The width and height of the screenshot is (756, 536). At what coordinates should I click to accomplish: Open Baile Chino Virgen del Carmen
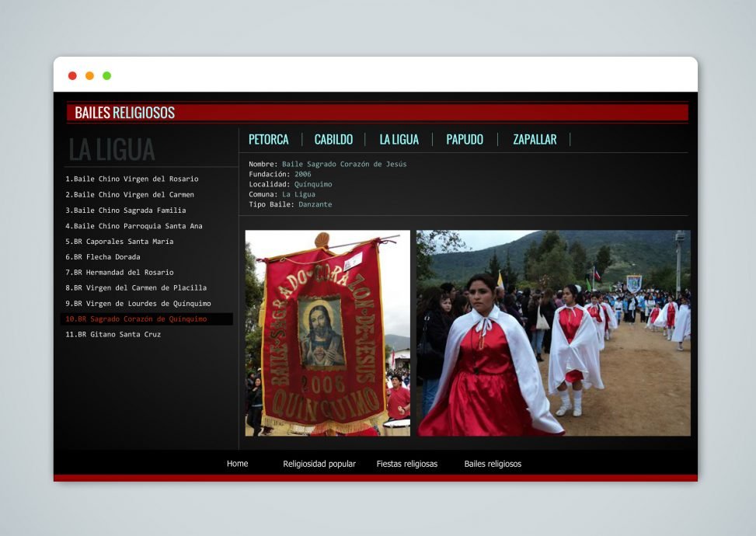pos(130,195)
